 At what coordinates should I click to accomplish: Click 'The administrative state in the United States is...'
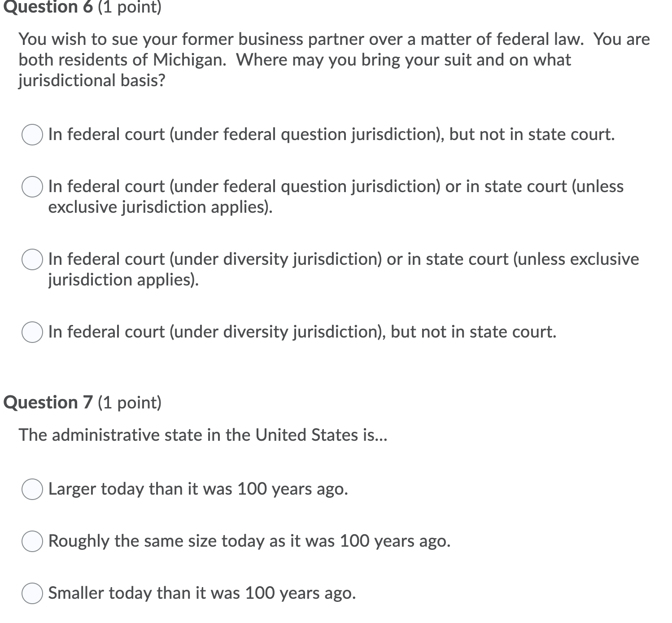pos(202,434)
